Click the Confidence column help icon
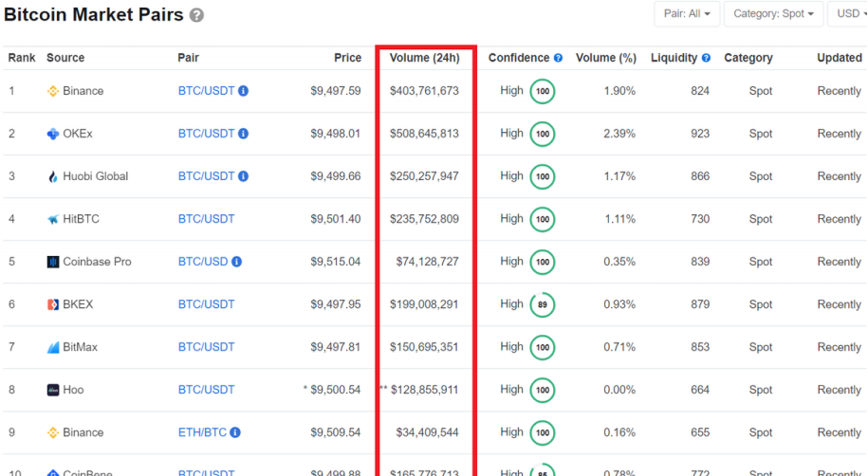Image resolution: width=868 pixels, height=476 pixels. pyautogui.click(x=558, y=58)
